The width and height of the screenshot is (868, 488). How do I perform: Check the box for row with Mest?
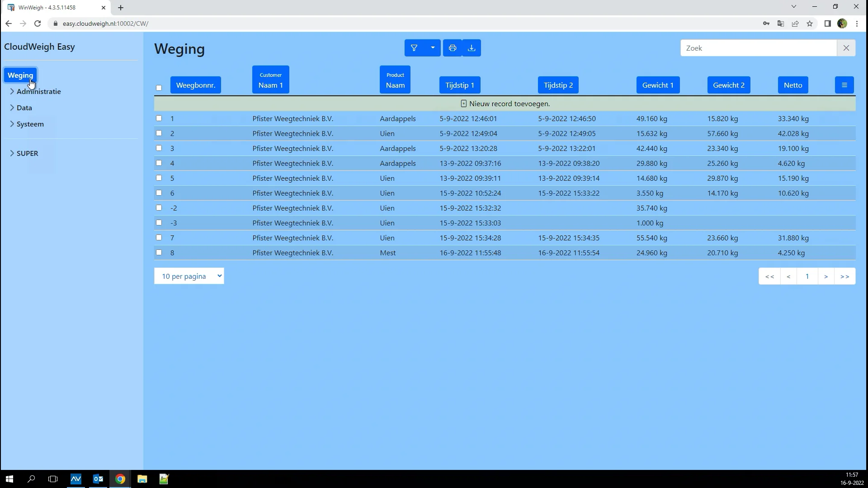159,253
